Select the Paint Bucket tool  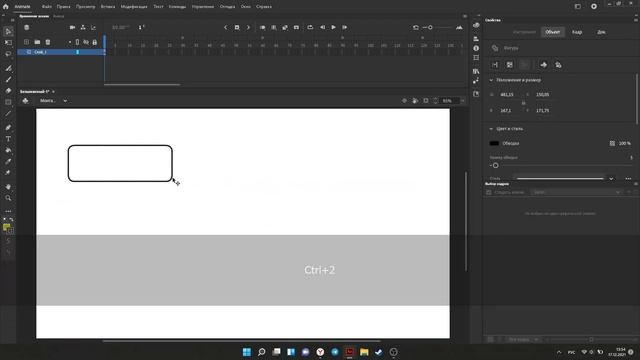(8, 150)
